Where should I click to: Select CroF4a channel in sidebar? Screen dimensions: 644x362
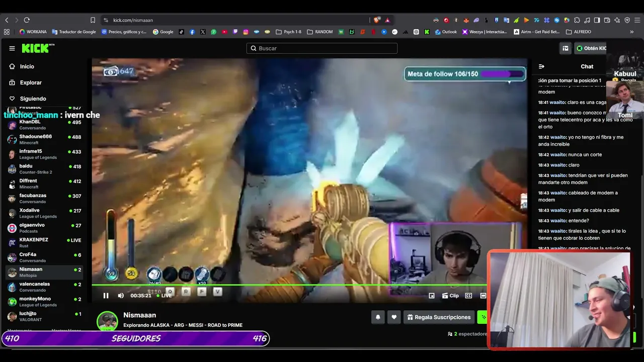pyautogui.click(x=44, y=257)
